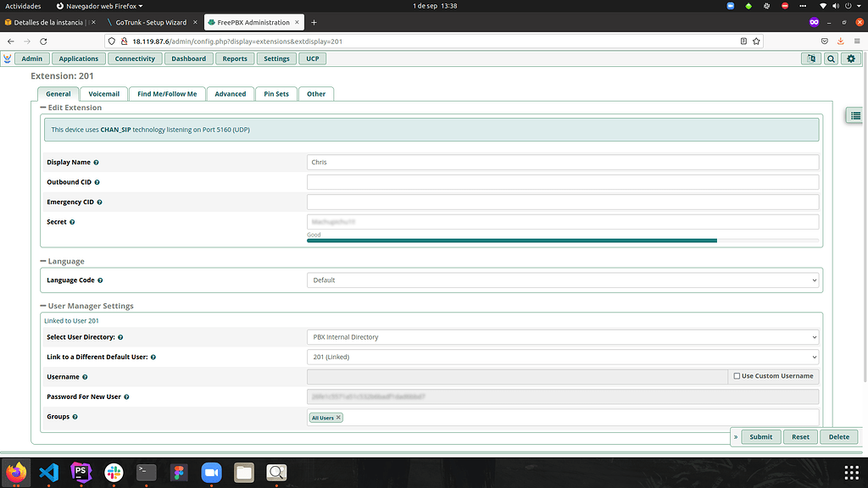Click the Good password strength bar
Screen dimensions: 868x488
click(509, 241)
